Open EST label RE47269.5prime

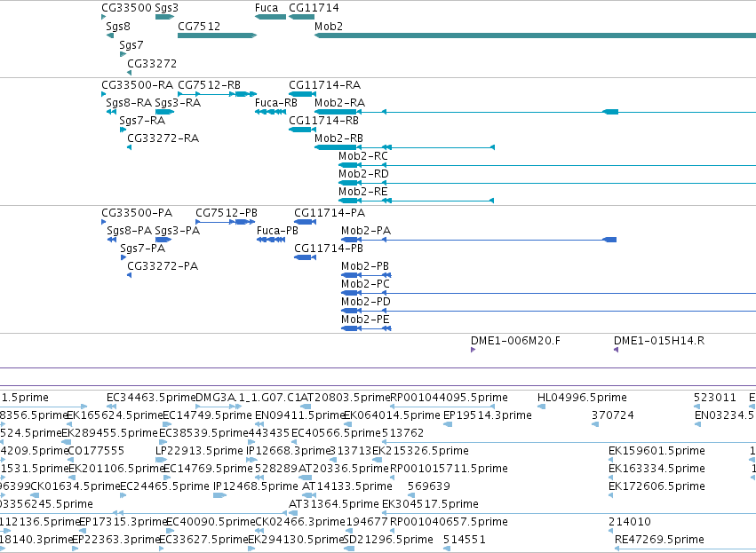[659, 539]
